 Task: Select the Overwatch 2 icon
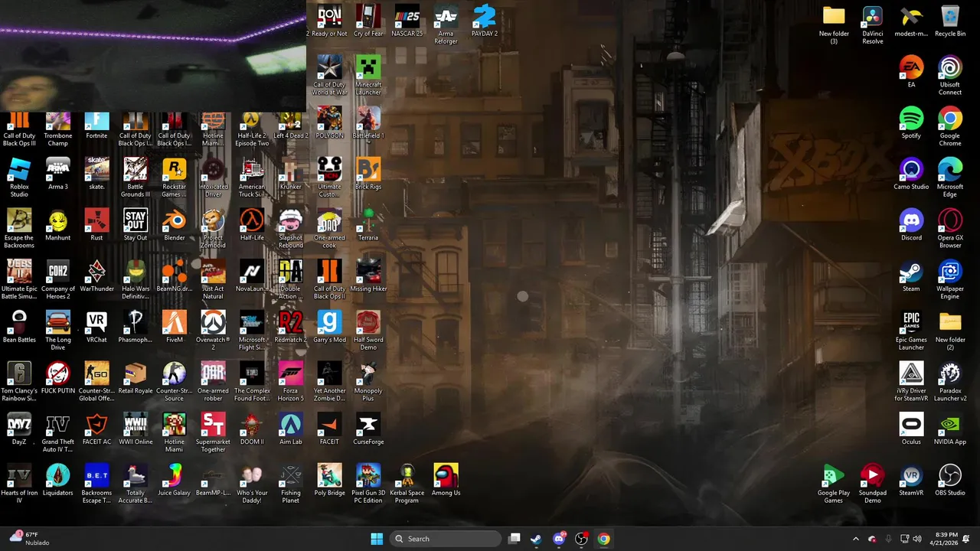pos(213,331)
